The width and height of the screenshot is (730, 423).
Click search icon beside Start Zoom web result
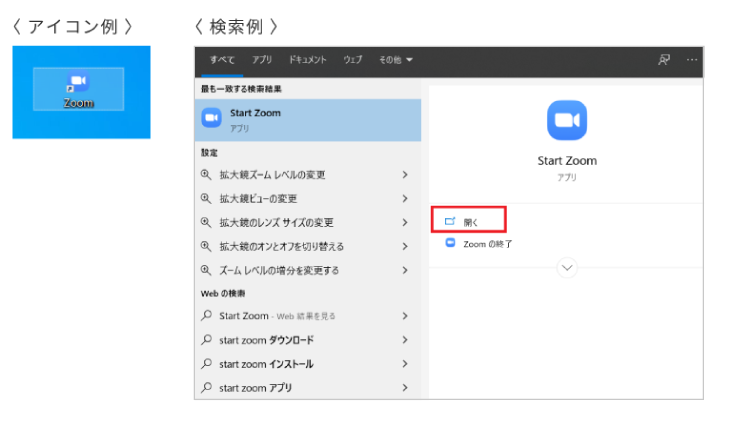pos(206,316)
